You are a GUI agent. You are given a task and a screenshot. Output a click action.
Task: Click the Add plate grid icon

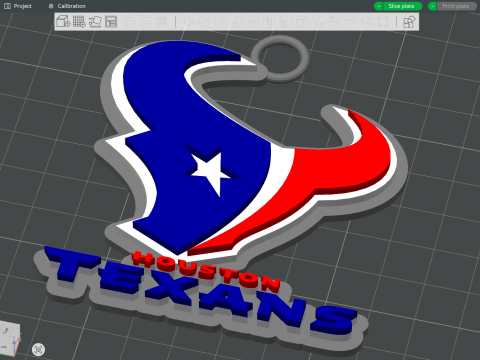[79, 22]
